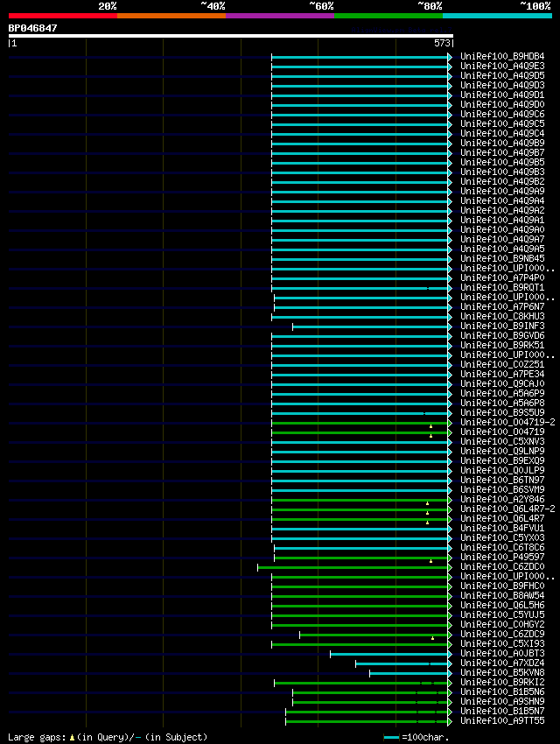
Task: Select hit UniRef100_C8KHU3
Action: (502, 317)
